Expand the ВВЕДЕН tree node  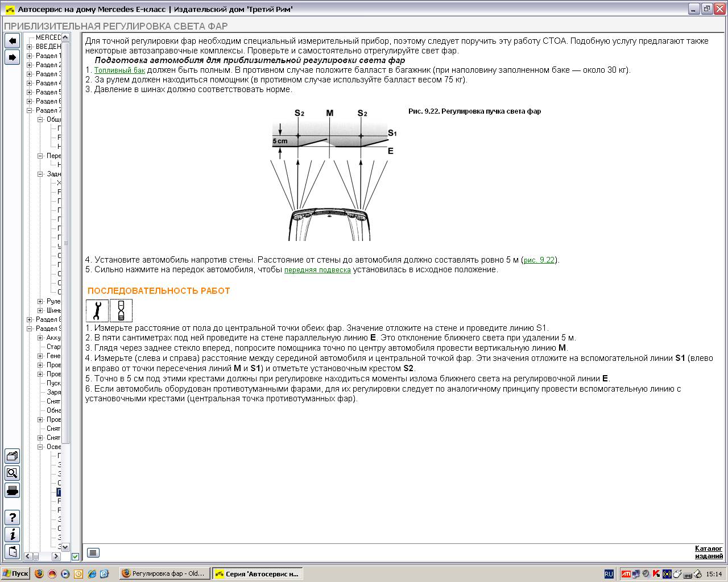click(30, 47)
